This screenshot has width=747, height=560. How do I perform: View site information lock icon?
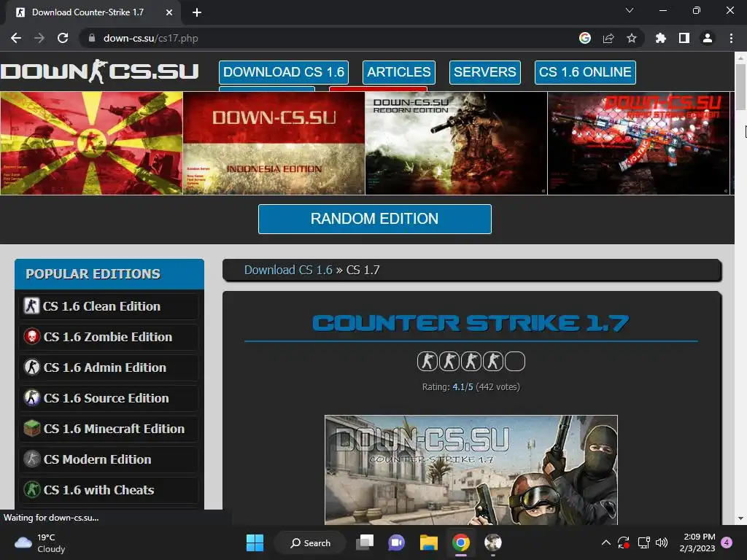(x=92, y=38)
